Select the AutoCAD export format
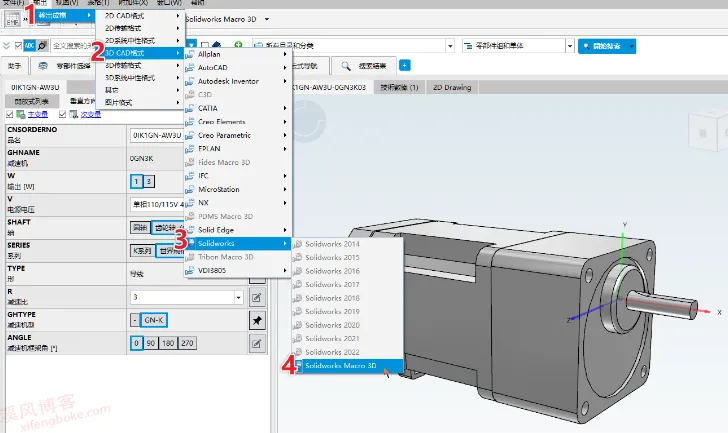728x433 pixels. coord(238,68)
